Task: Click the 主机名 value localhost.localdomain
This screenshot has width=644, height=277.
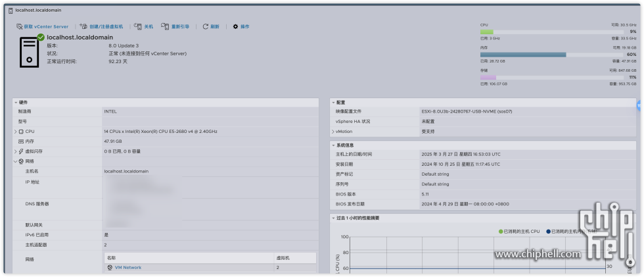Action: coord(126,171)
